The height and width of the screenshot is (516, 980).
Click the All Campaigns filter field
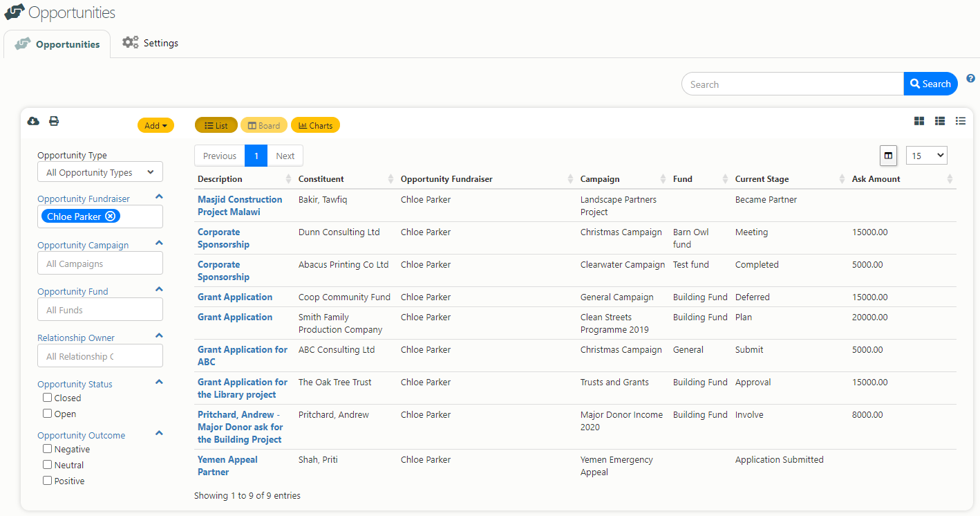[100, 264]
